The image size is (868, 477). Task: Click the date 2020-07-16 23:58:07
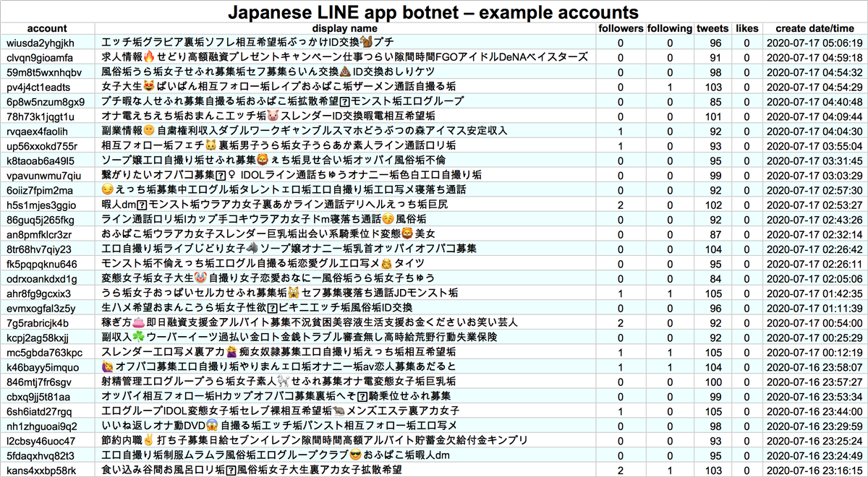(x=814, y=367)
